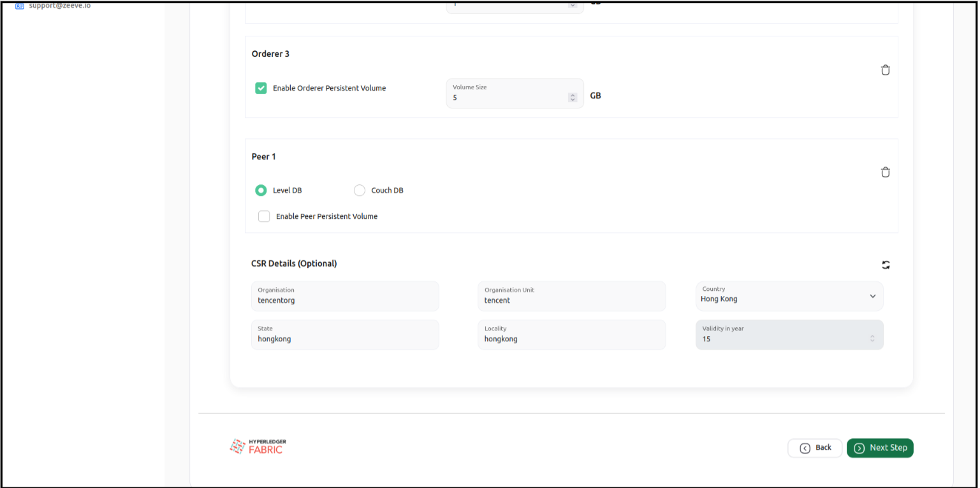The height and width of the screenshot is (488, 980).
Task: Open the Country dropdown showing Hong Kong
Action: pyautogui.click(x=789, y=296)
